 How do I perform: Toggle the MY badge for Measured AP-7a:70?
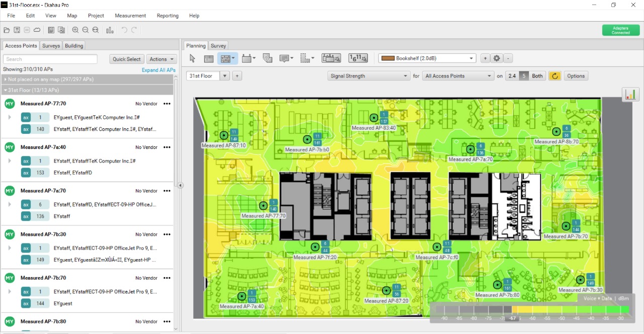tap(10, 191)
